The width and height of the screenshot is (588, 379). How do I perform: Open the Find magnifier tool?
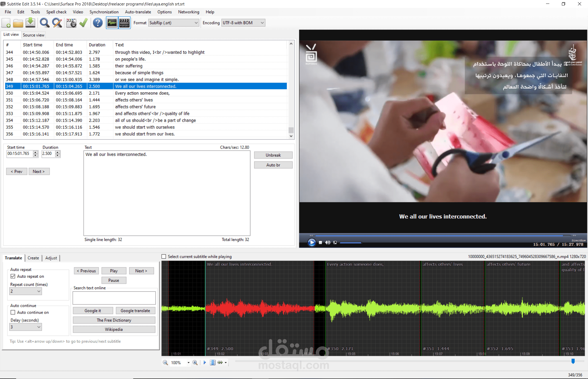click(44, 23)
